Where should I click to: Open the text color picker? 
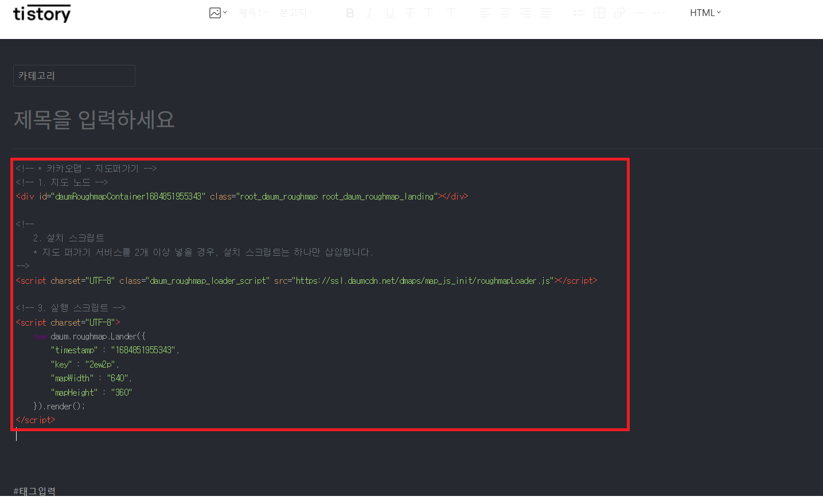coord(429,13)
